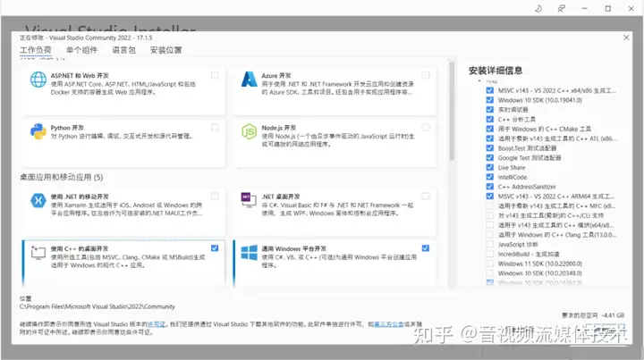Switch to the Workloads tab
Screen dimensions: 644x360
click(36, 50)
